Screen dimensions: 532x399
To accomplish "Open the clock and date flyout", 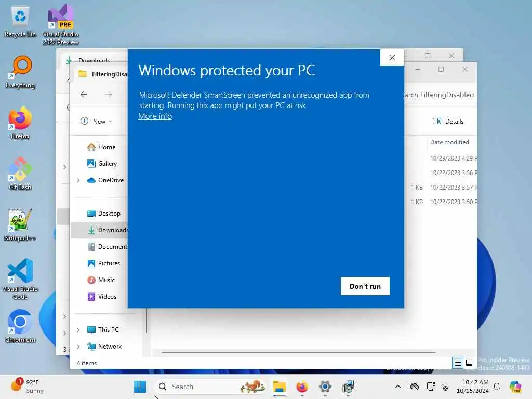I will pos(472,387).
